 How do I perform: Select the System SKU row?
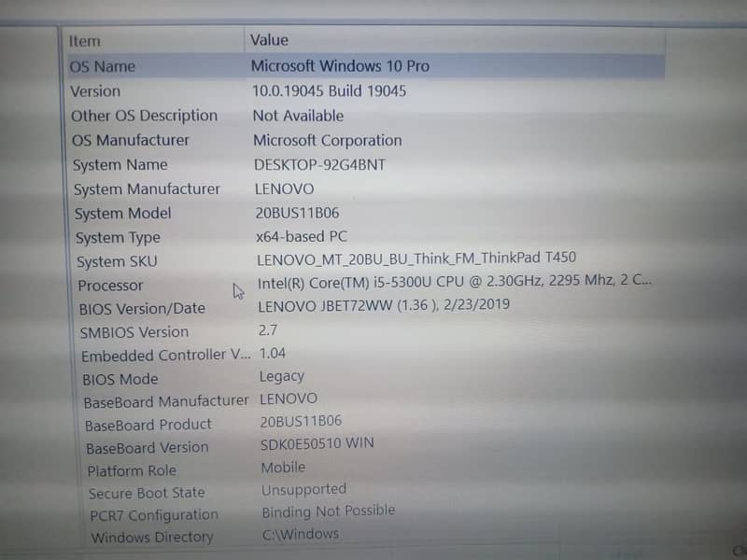(117, 261)
